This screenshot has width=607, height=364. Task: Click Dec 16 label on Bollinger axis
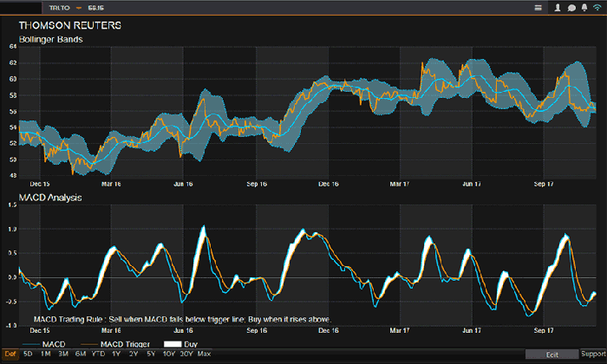point(329,184)
